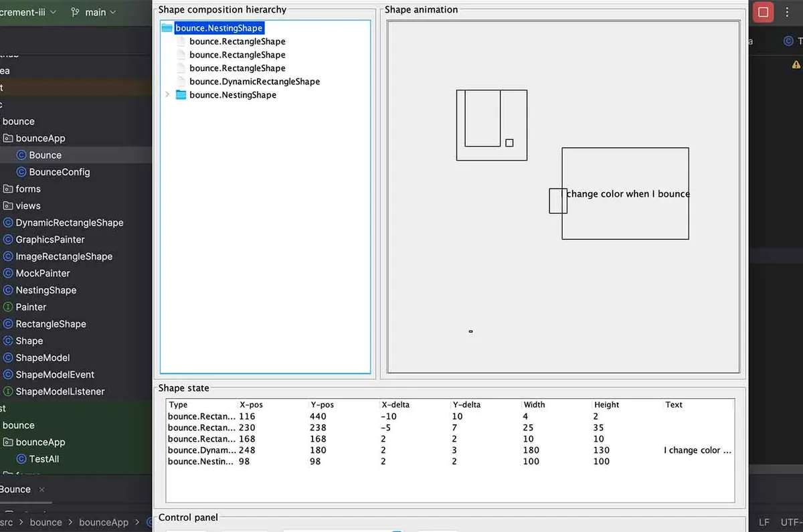This screenshot has height=532, width=803.
Task: Click bounceApp in the breadcrumb path
Action: (104, 523)
